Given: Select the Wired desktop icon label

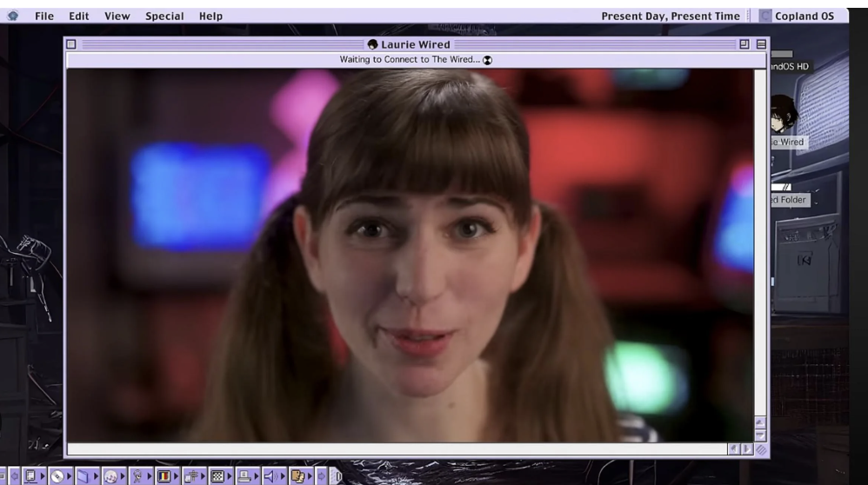Looking at the screenshot, I should click(x=788, y=143).
